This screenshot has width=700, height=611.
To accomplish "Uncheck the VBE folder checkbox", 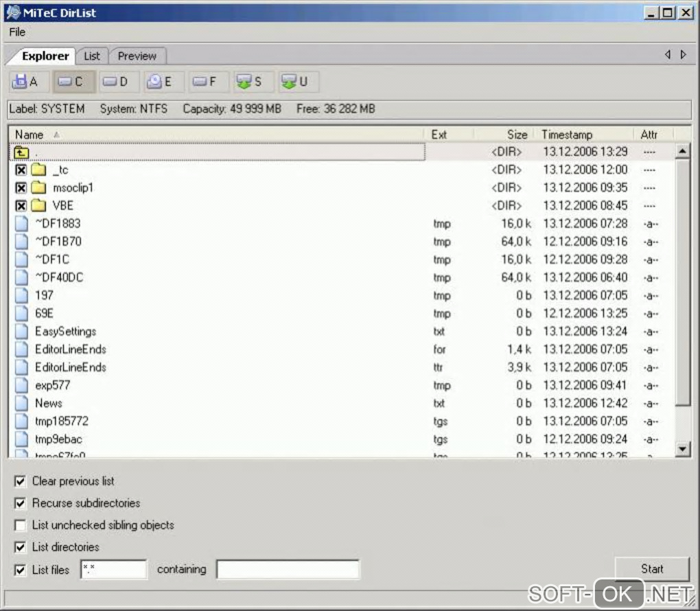I will coord(21,205).
